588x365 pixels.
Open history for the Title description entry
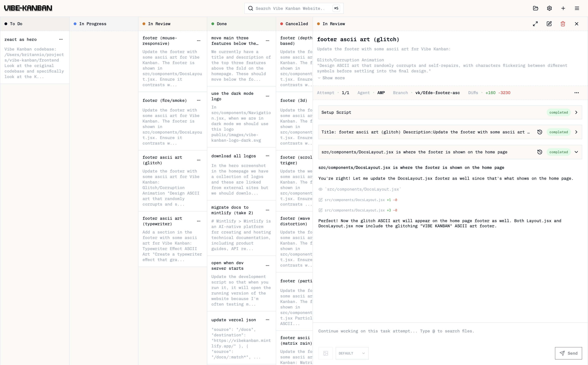tap(540, 132)
